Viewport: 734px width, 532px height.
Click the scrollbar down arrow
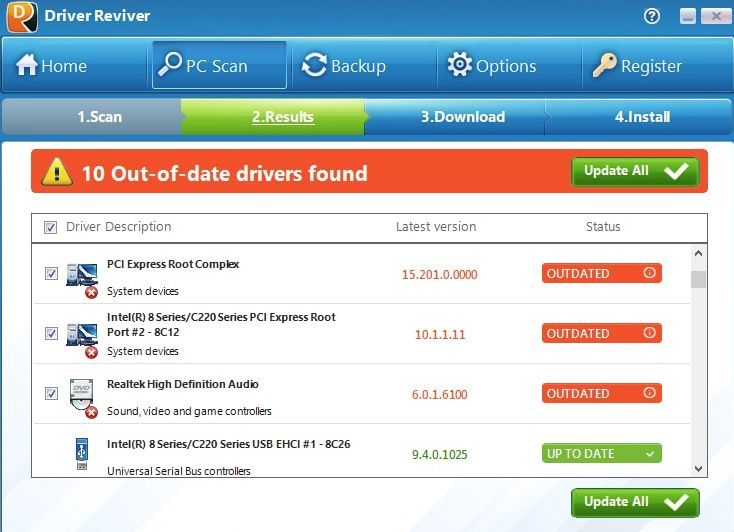[698, 469]
